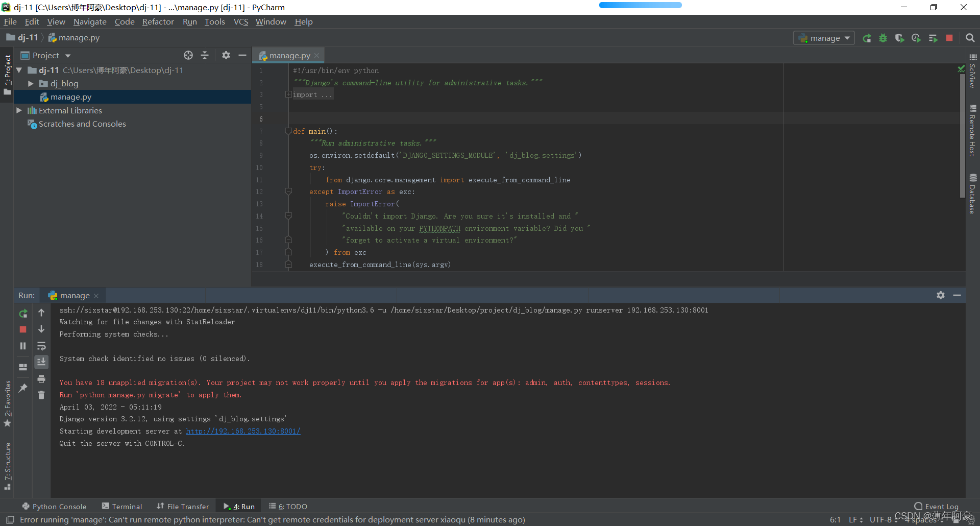Rerun manage in Run panel
Screen dimensions: 980x526
(23, 314)
